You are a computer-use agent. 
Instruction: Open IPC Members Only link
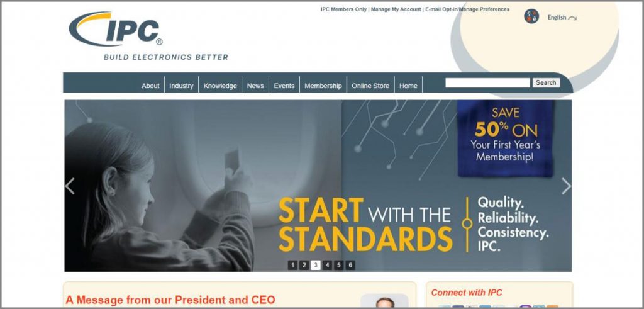click(x=343, y=9)
